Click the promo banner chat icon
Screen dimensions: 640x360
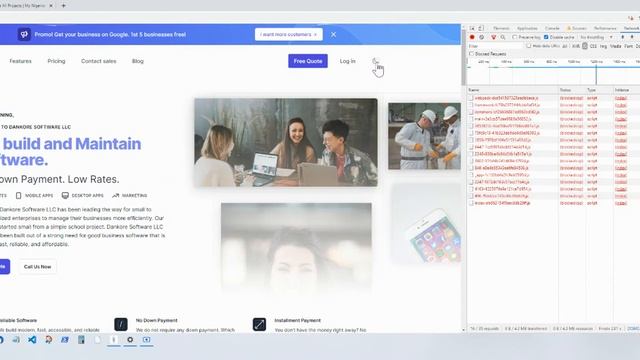(24, 34)
